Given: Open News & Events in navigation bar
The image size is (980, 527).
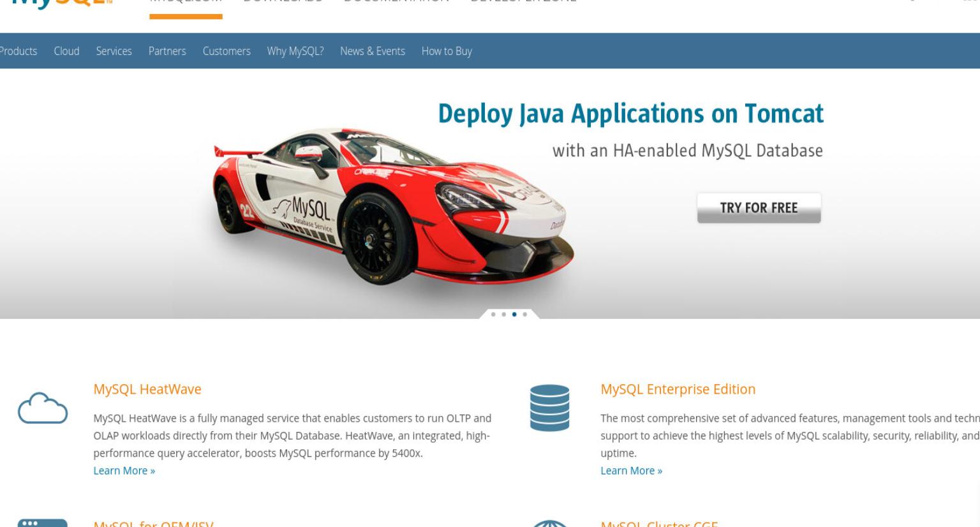Looking at the screenshot, I should coord(373,51).
